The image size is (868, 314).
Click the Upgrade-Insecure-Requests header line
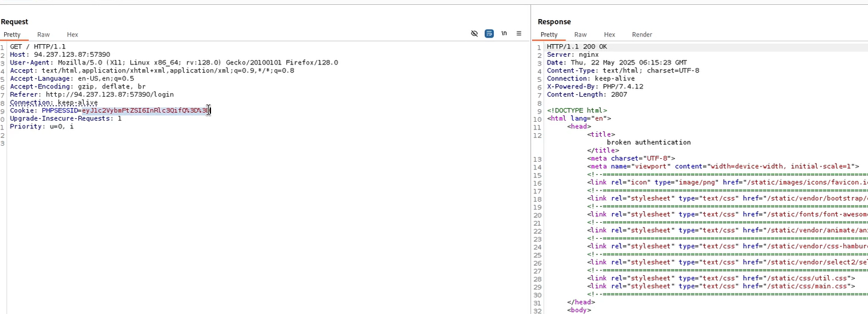pos(66,118)
